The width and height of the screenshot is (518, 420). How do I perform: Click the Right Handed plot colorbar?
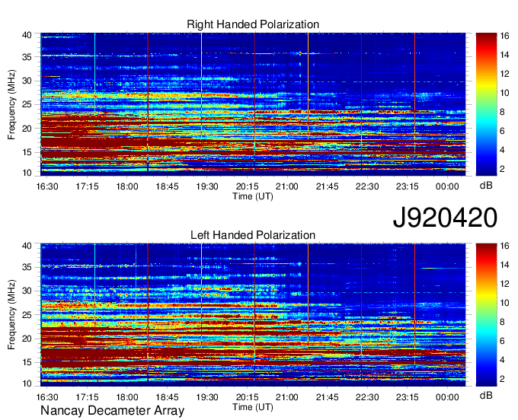(x=486, y=104)
